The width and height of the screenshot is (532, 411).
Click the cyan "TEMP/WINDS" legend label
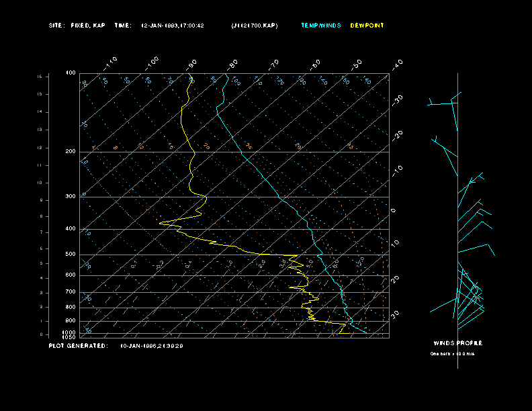pos(321,26)
